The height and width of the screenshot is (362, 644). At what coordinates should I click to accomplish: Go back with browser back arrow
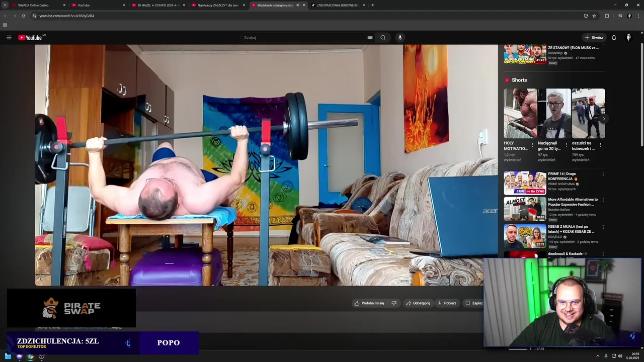(x=6, y=16)
